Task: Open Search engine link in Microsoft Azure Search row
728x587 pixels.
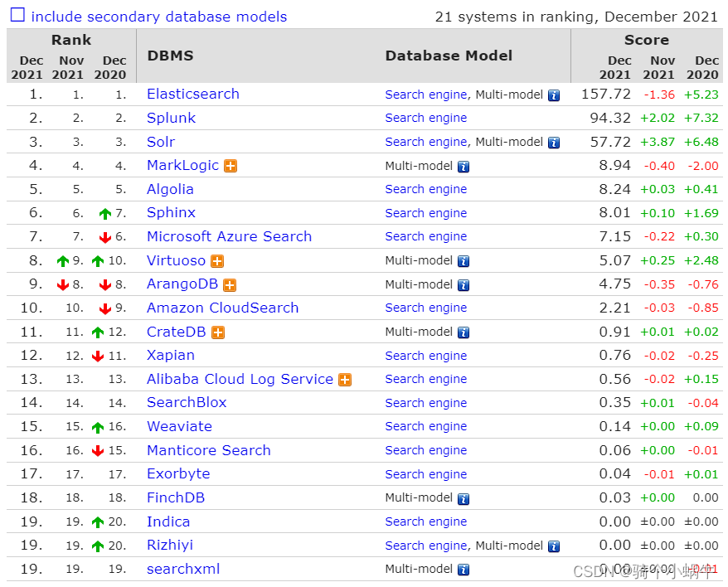Action: 425,236
